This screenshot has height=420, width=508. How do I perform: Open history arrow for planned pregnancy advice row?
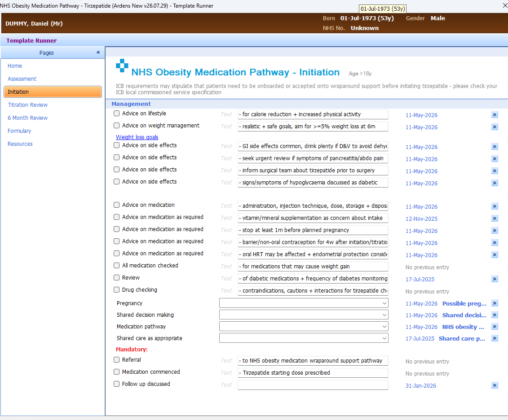[495, 231]
